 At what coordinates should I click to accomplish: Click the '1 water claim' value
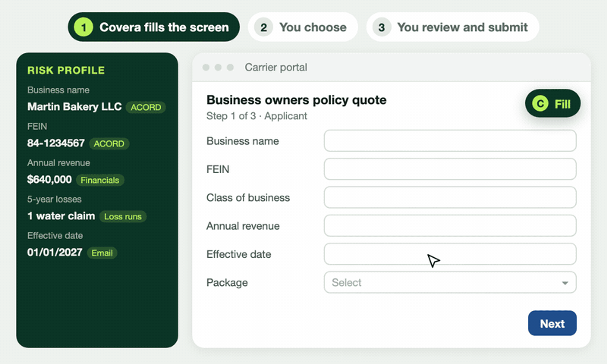[x=61, y=216]
